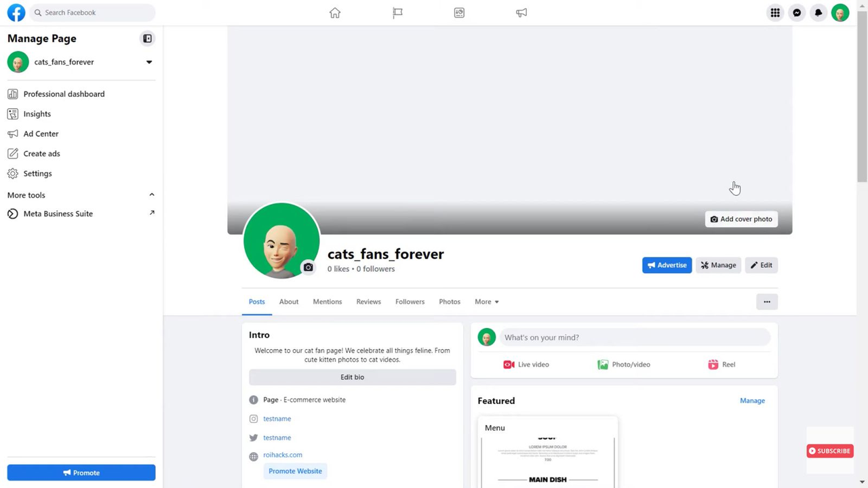Switch to the Followers tab
The height and width of the screenshot is (488, 868).
410,302
